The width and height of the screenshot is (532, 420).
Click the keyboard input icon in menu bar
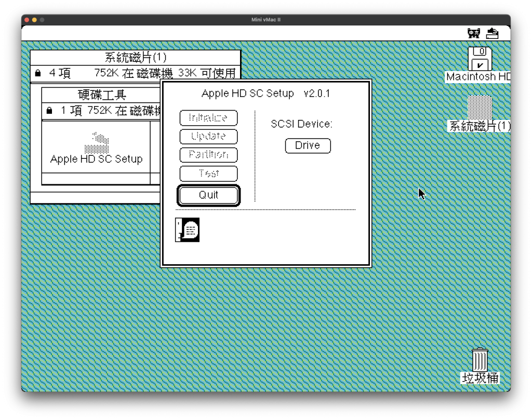[473, 34]
